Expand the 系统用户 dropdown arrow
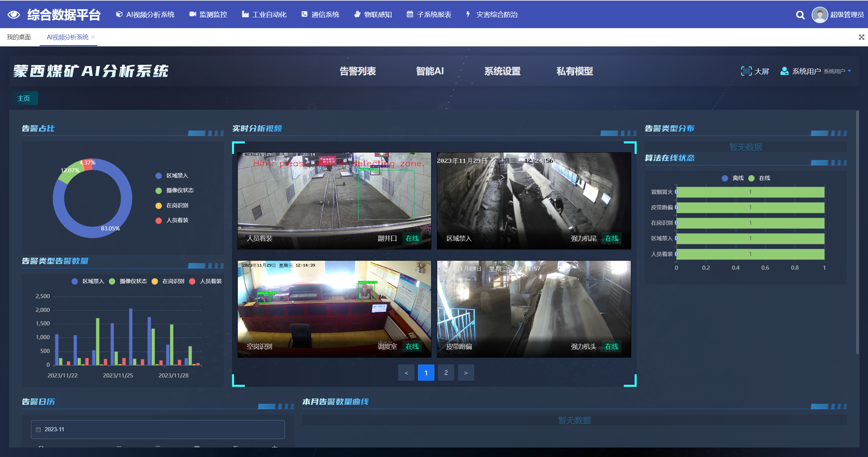 point(849,71)
